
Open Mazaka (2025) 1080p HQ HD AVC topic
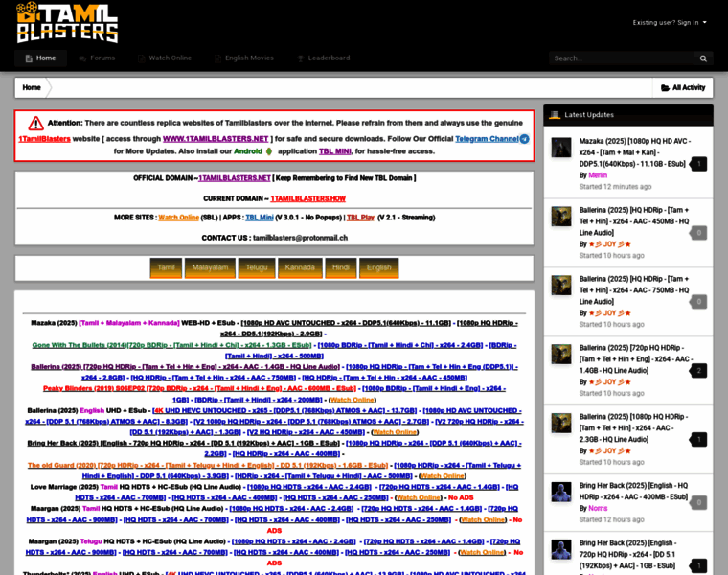click(x=635, y=152)
